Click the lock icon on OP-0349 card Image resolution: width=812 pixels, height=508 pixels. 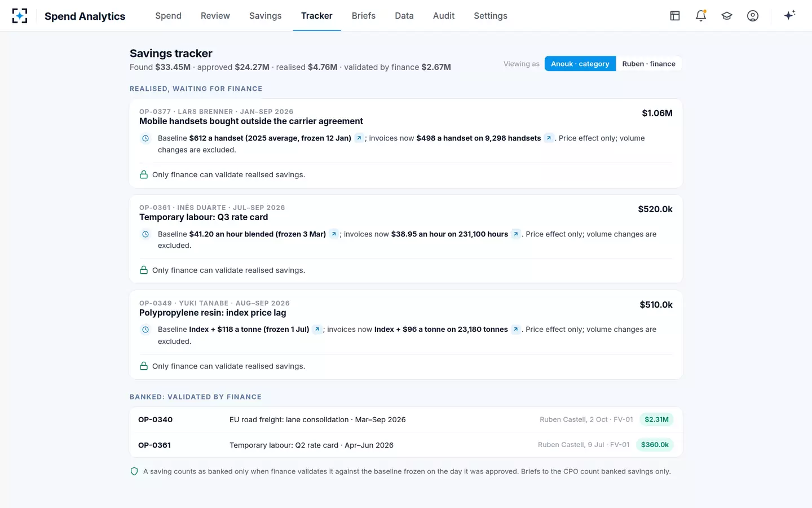point(144,366)
